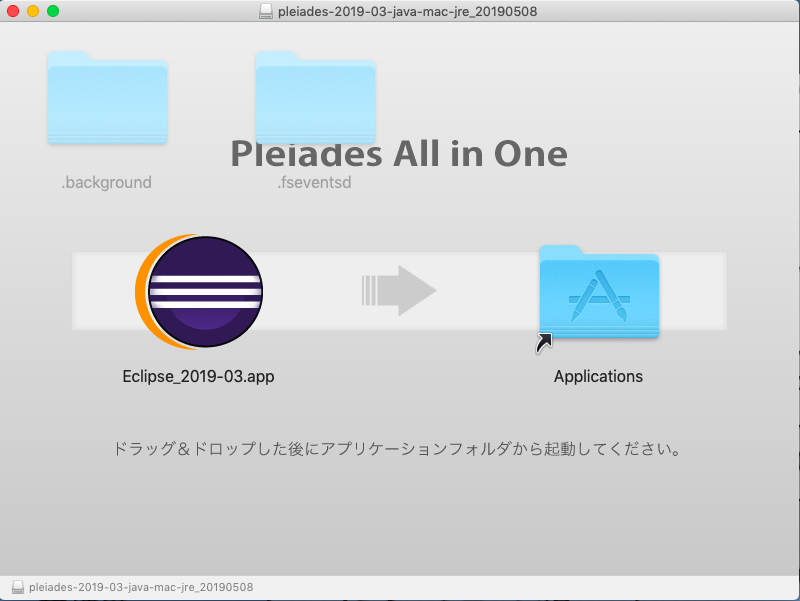The height and width of the screenshot is (601, 800).
Task: Click the Applications label text
Action: pyautogui.click(x=598, y=377)
